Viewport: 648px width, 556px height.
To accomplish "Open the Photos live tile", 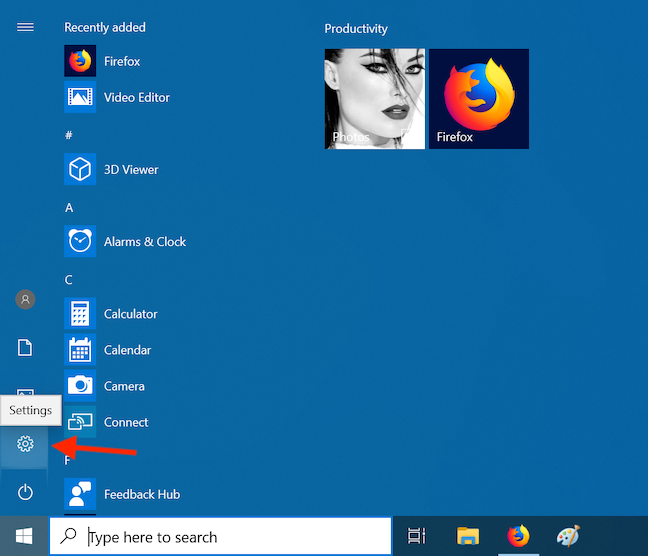I will [375, 99].
